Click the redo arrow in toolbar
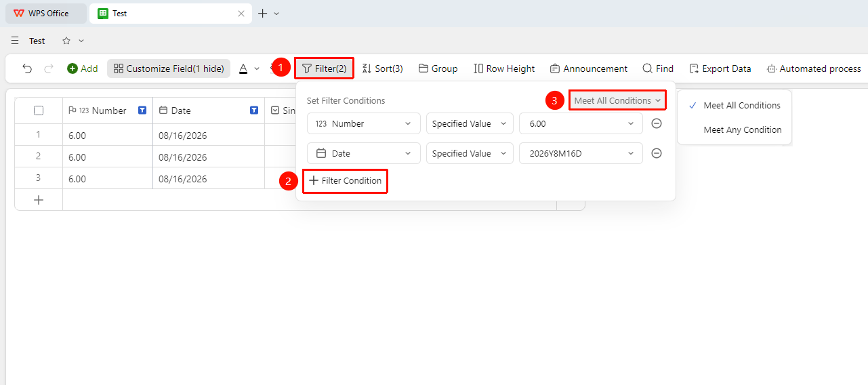This screenshot has width=868, height=385. [x=49, y=68]
